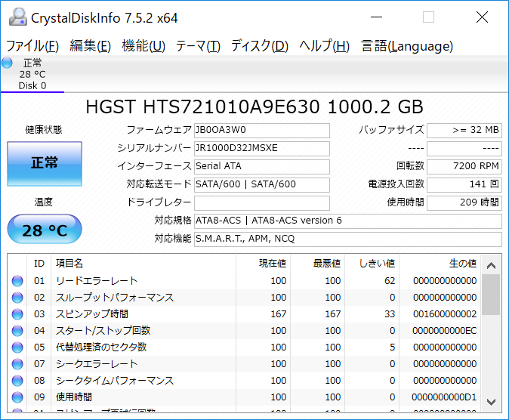Select the 代替処理済のセクタ数 attribute name
Screen dimensions: 509x420
[x=101, y=347]
